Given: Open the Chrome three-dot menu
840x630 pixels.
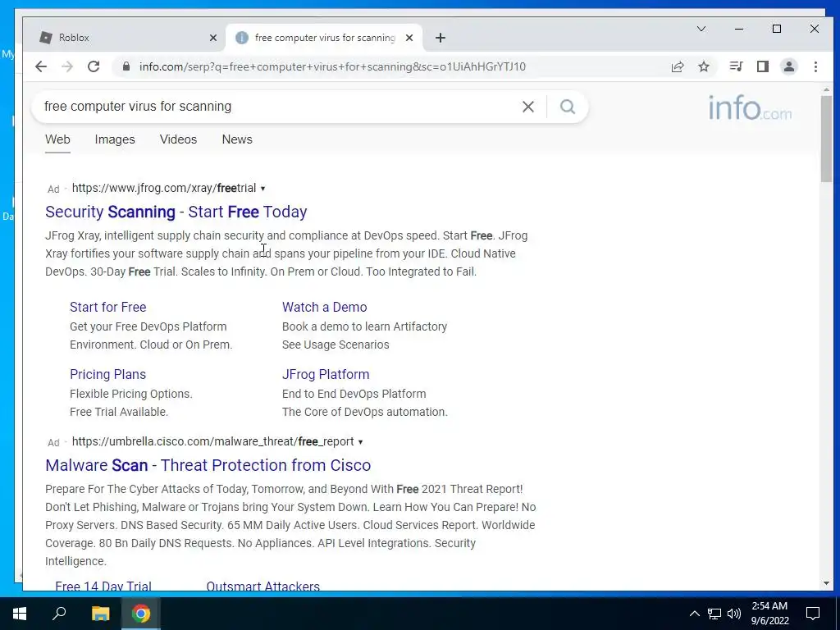Looking at the screenshot, I should click(x=815, y=66).
